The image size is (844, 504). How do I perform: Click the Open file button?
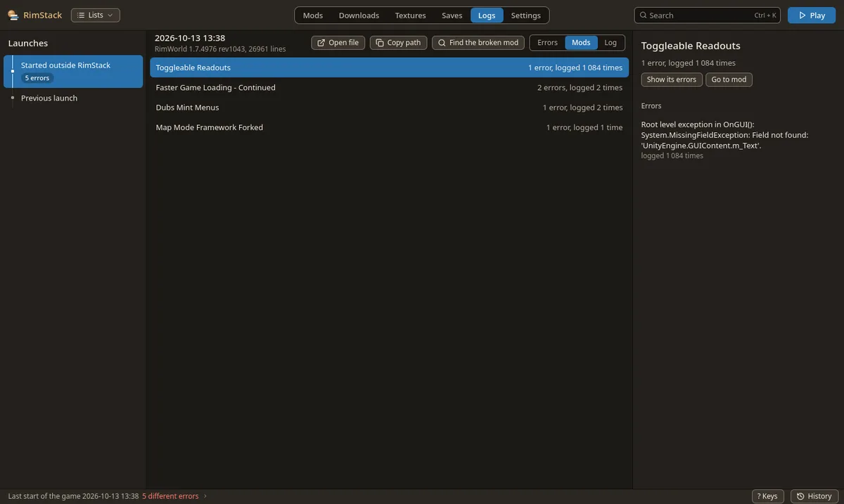[338, 43]
